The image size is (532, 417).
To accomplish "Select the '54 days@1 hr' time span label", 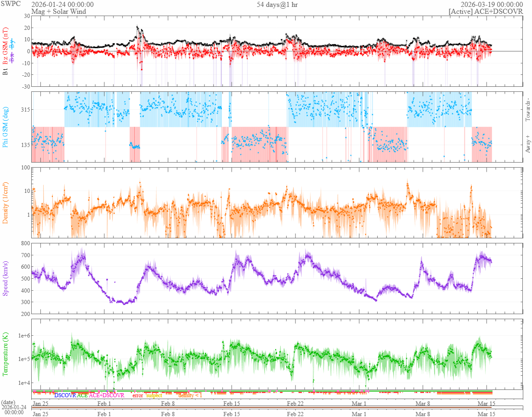I will [277, 5].
